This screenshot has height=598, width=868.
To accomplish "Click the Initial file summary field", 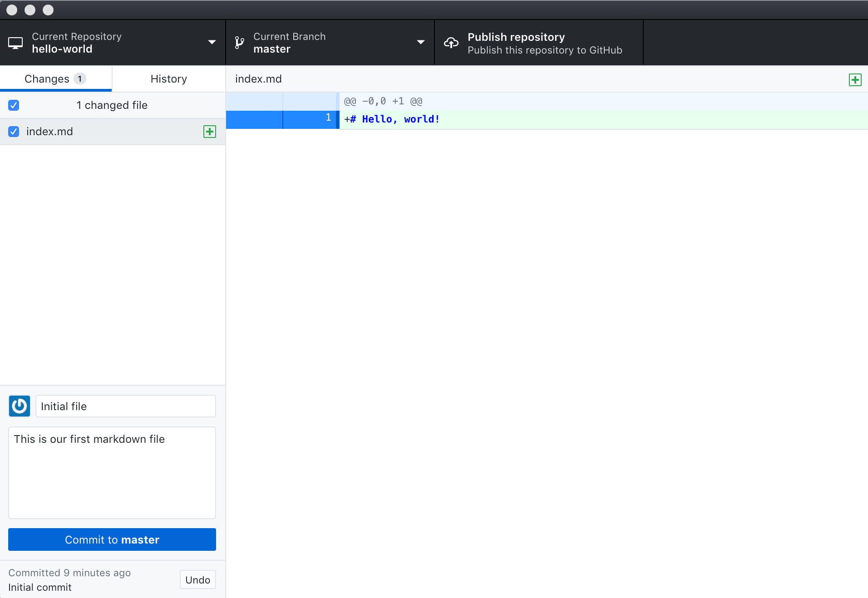I will coord(125,406).
